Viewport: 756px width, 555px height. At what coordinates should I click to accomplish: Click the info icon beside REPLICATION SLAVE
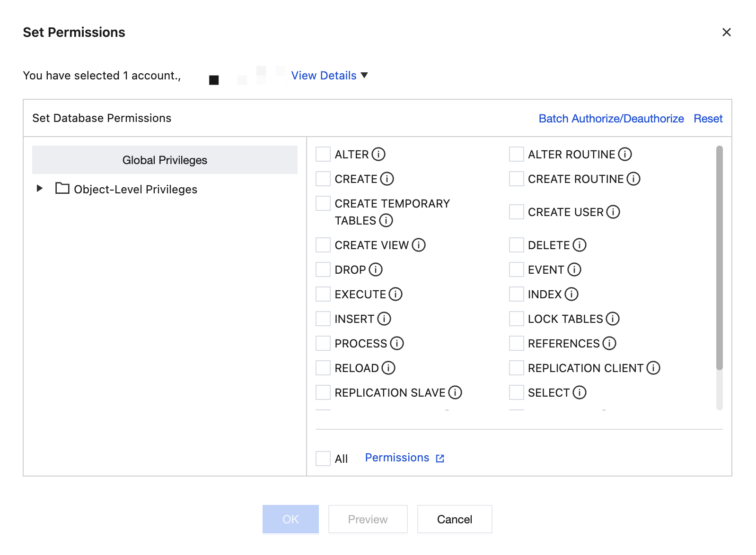[455, 392]
